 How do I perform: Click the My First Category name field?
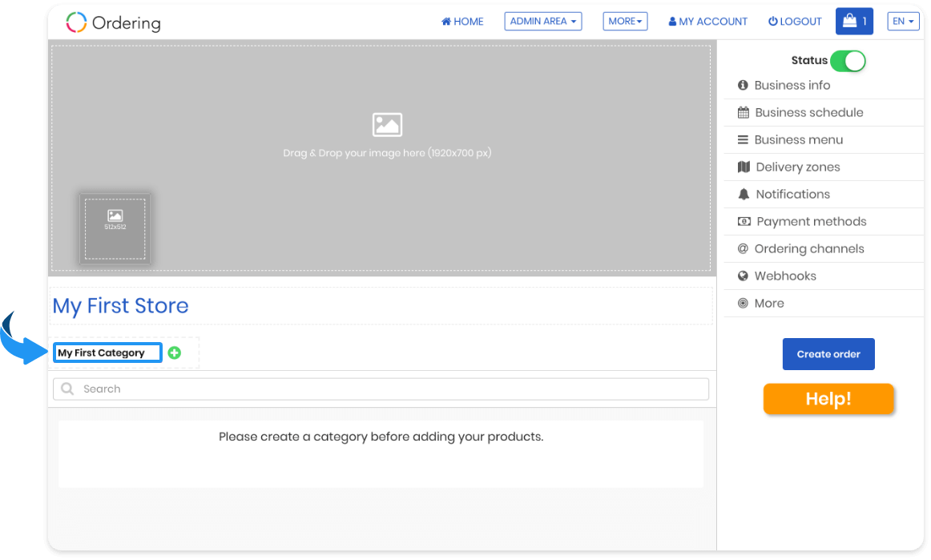pos(107,353)
